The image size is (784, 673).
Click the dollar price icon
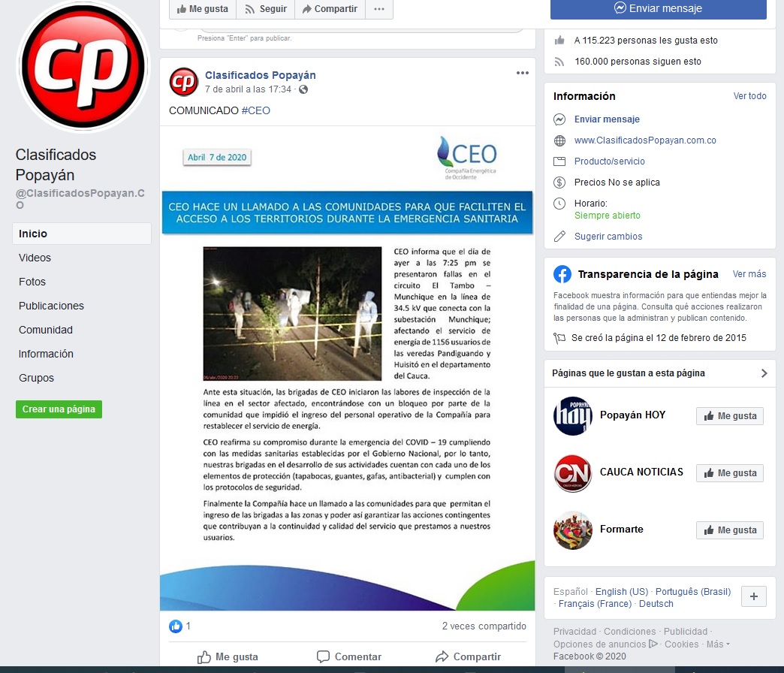click(559, 183)
